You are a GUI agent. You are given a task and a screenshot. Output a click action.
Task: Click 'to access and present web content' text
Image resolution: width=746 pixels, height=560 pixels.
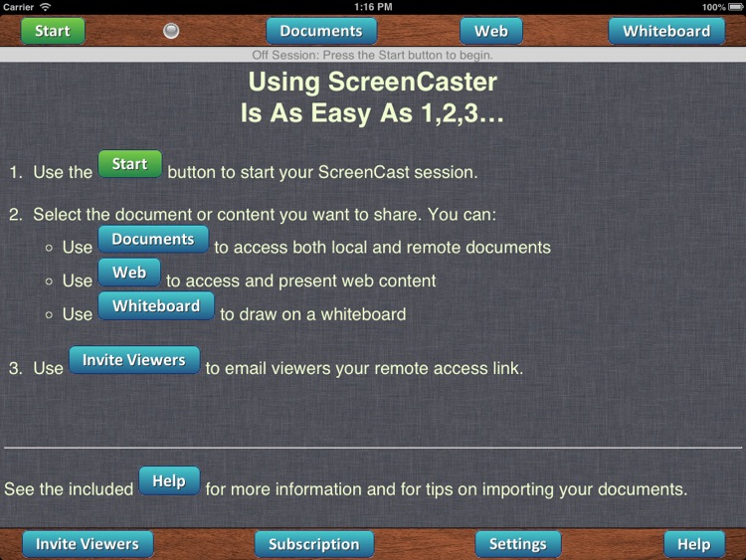(x=300, y=280)
